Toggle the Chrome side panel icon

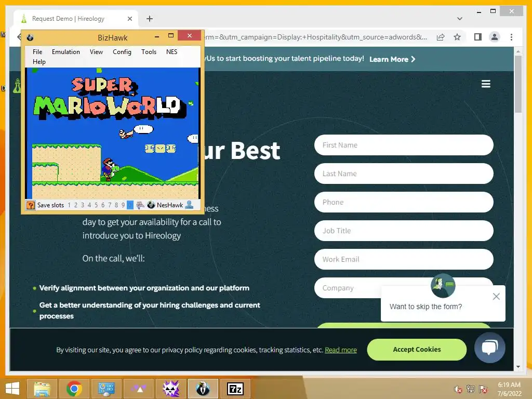tap(478, 37)
